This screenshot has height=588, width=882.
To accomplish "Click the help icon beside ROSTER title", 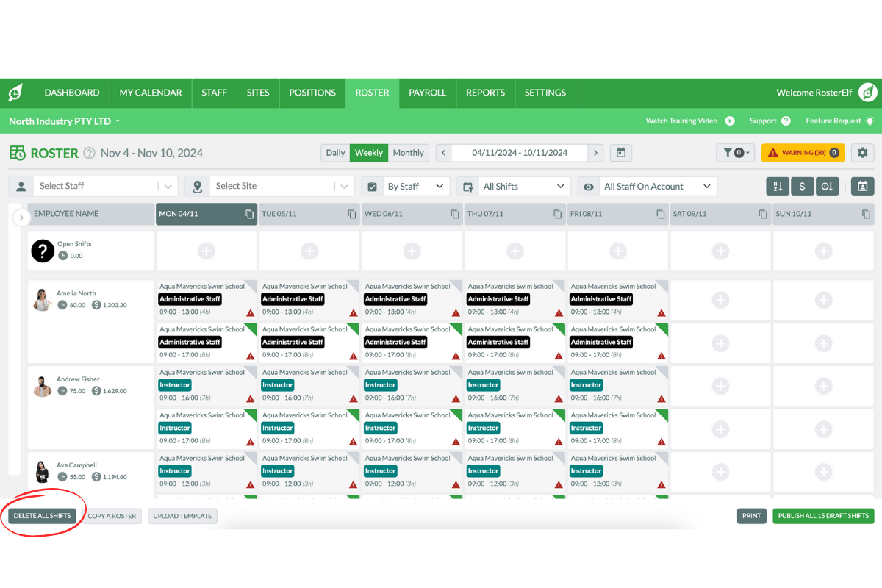I will [89, 153].
